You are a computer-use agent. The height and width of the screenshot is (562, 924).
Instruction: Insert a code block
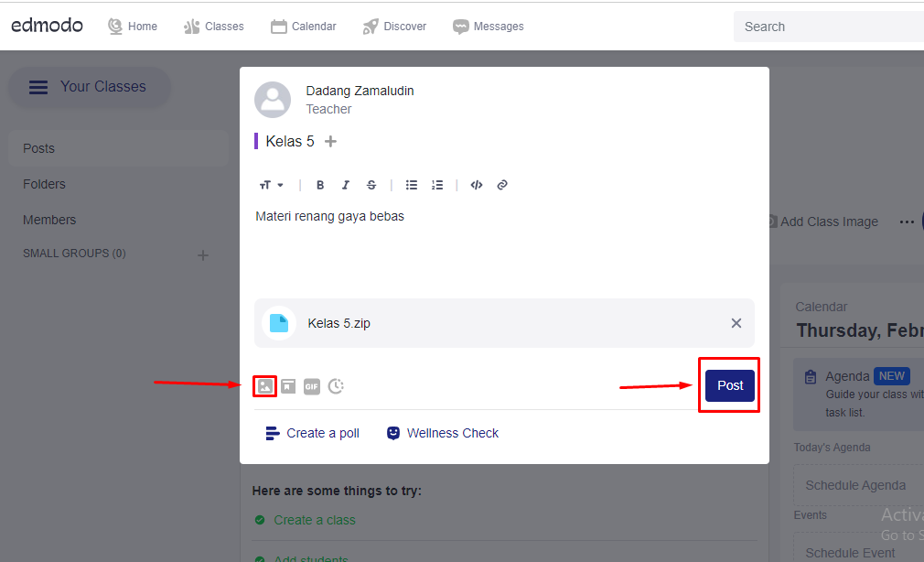click(x=477, y=185)
